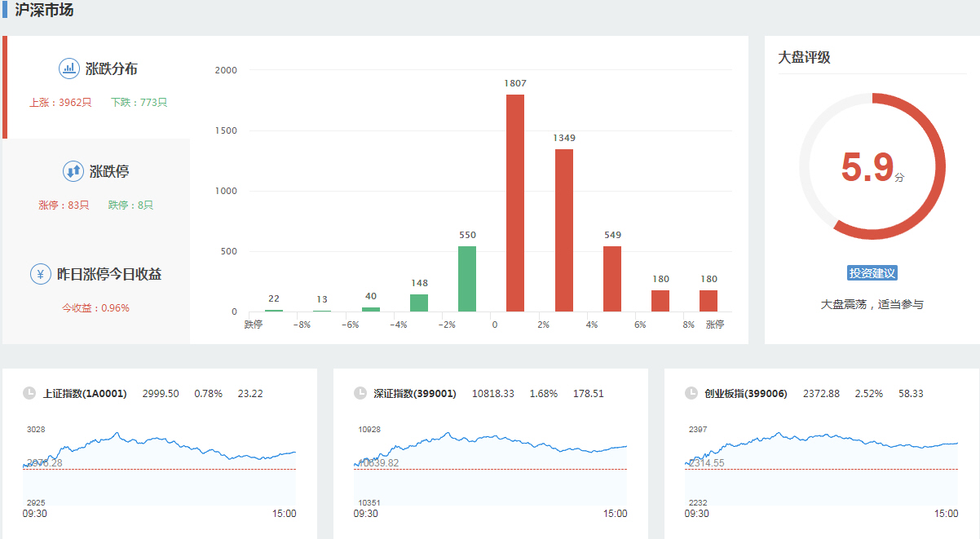The height and width of the screenshot is (539, 980).
Task: Open the 上证指数(1A0001) index link
Action: coord(85,394)
